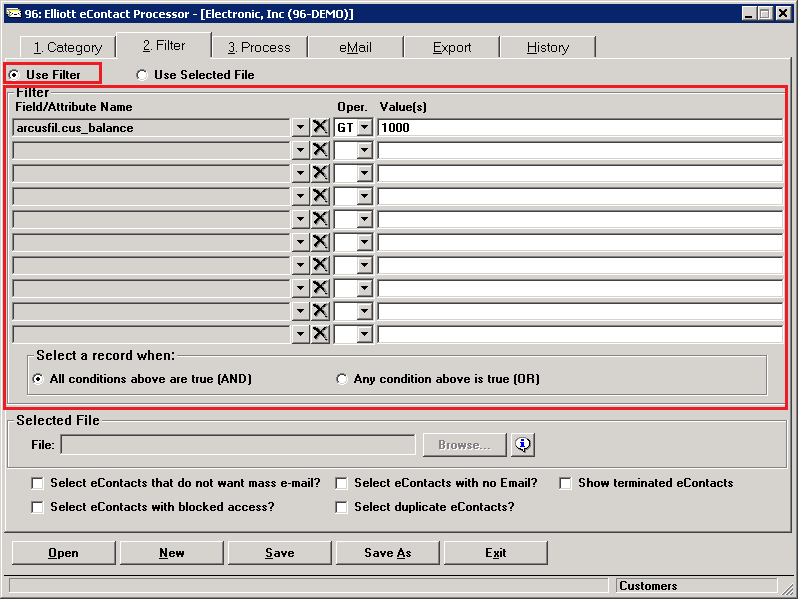Viewport: 798px width, 599px height.
Task: Click the Open button
Action: (64, 553)
